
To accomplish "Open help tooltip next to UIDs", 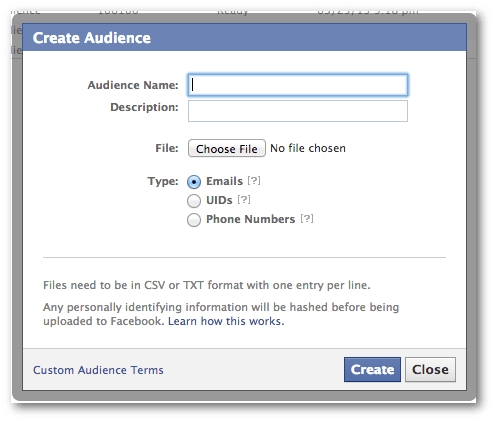I will pos(244,200).
